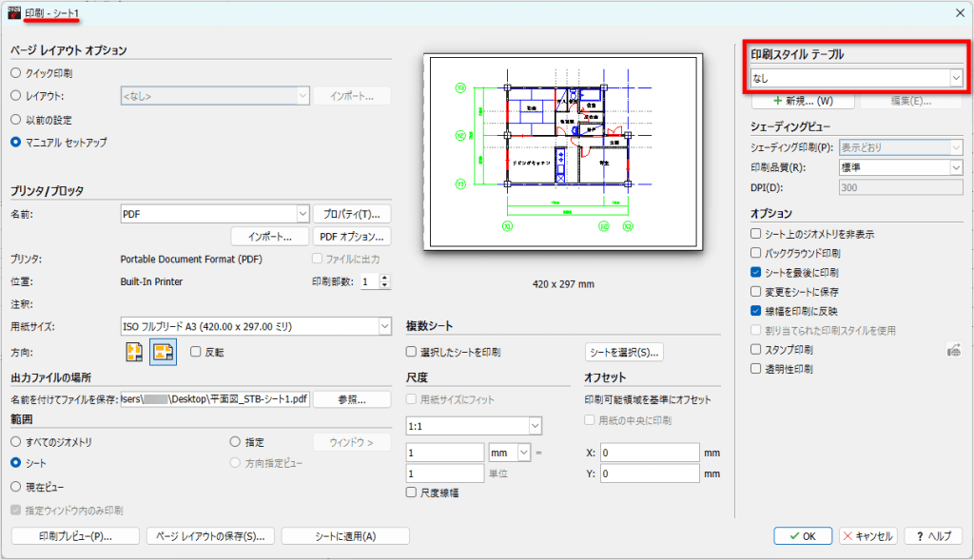Click 新規... (W) button

tap(803, 101)
